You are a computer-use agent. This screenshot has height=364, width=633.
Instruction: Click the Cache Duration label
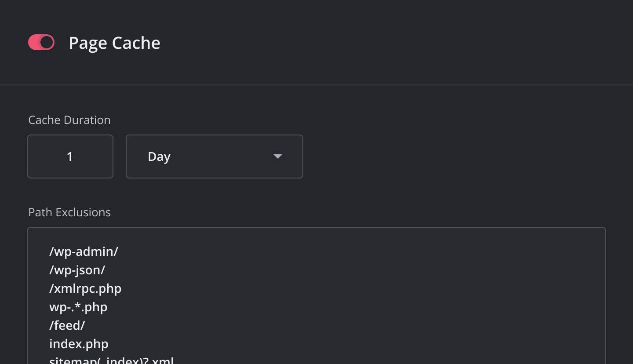(69, 120)
